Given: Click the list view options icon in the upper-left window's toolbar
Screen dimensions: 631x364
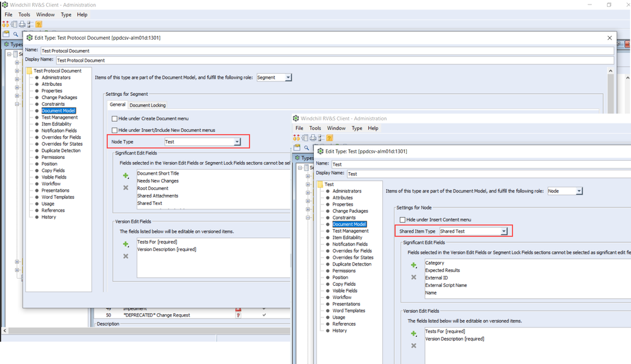Looking at the screenshot, I should pos(30,25).
